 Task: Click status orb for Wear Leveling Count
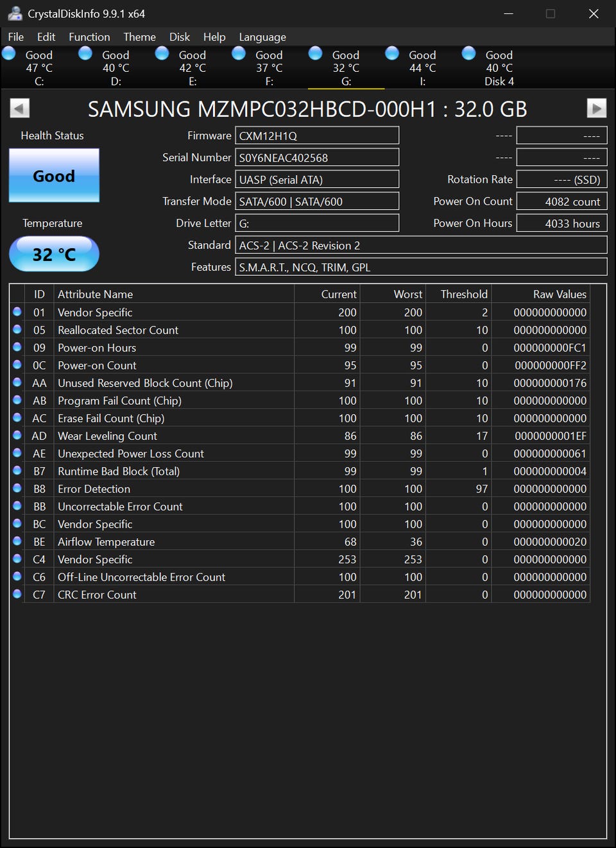[17, 435]
